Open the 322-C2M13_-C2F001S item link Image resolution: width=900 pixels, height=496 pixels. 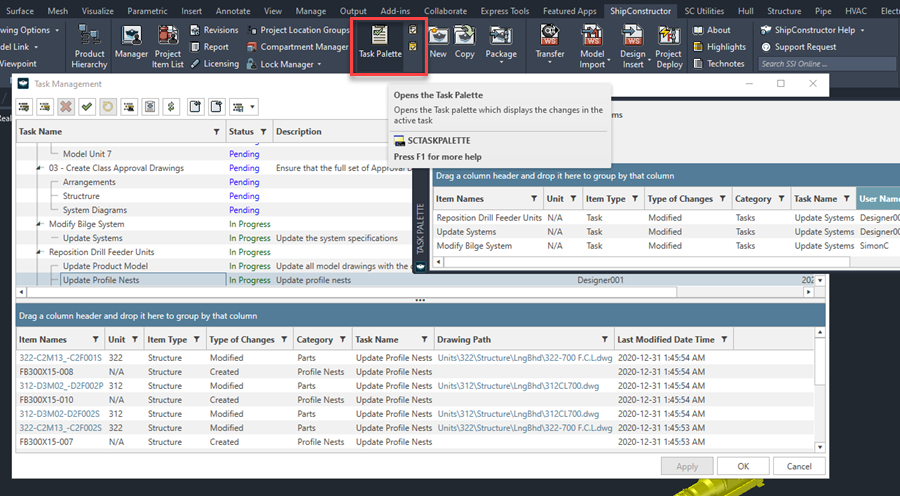pyautogui.click(x=60, y=358)
